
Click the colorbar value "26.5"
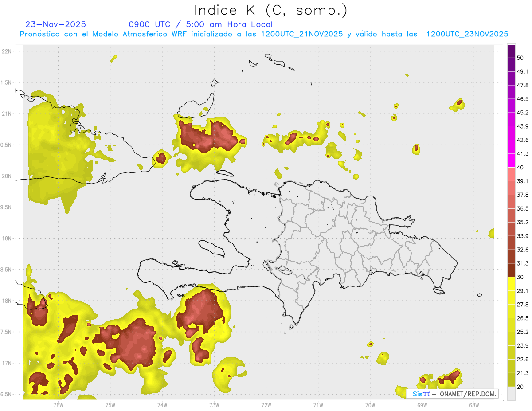pos(523,318)
